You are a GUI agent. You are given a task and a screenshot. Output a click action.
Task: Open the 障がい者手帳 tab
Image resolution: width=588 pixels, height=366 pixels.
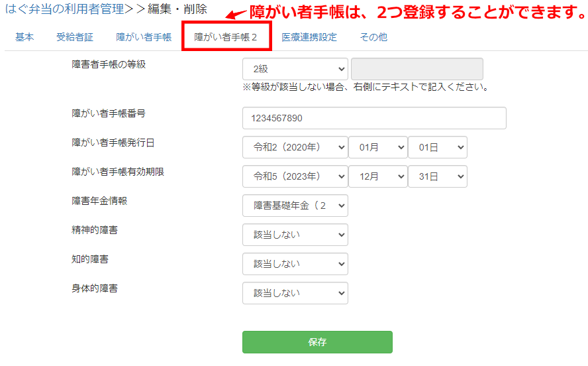pos(144,37)
